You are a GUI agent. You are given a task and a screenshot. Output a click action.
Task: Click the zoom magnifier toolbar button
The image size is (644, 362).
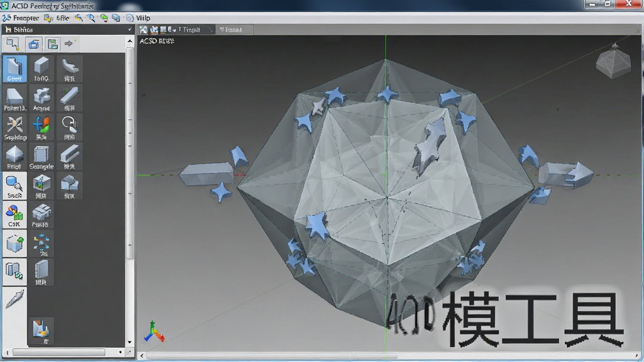coord(91,18)
